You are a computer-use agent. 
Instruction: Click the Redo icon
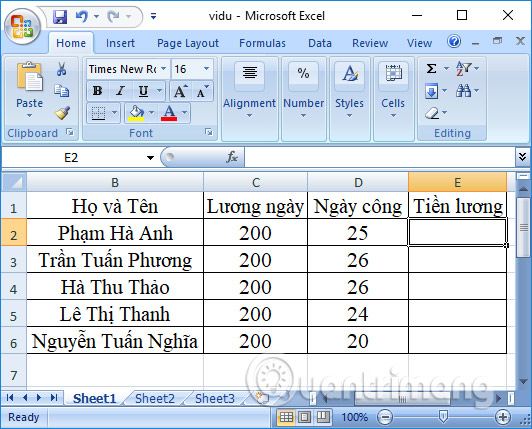[x=113, y=16]
